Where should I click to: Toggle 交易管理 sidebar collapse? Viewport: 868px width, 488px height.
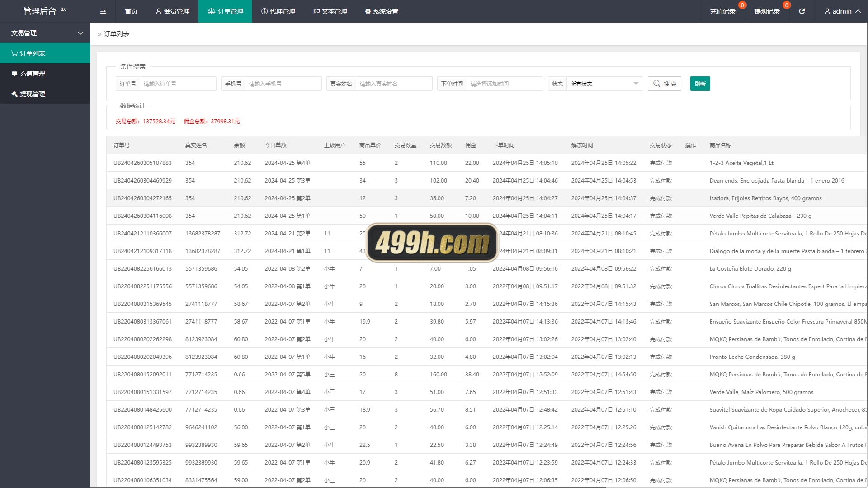click(x=80, y=33)
